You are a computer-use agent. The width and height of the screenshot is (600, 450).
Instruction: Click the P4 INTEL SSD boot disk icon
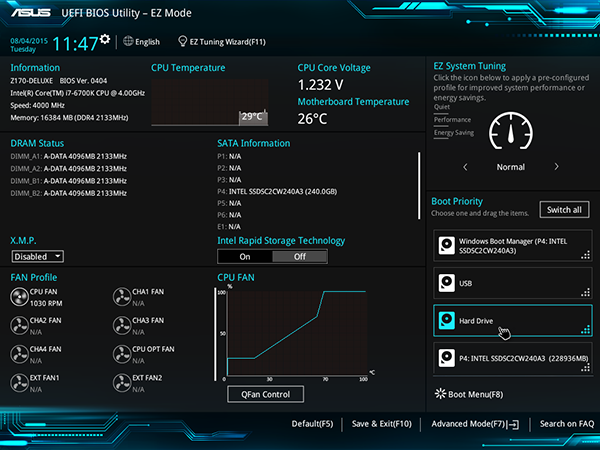(x=447, y=358)
